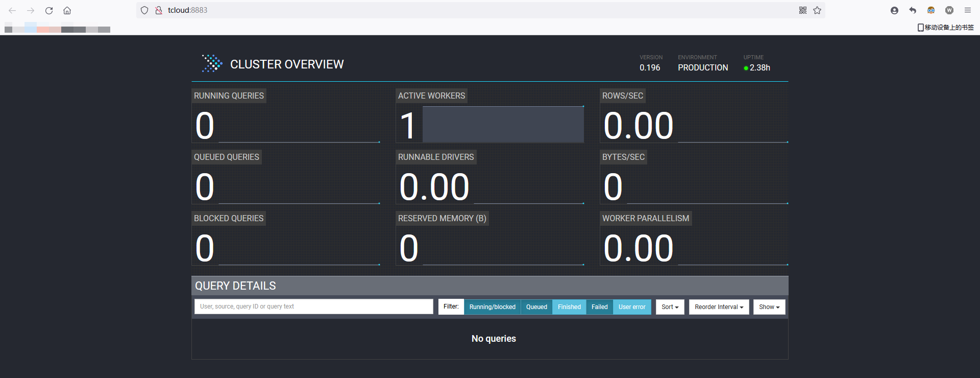Click the insecure connection padlock icon

point(159,10)
